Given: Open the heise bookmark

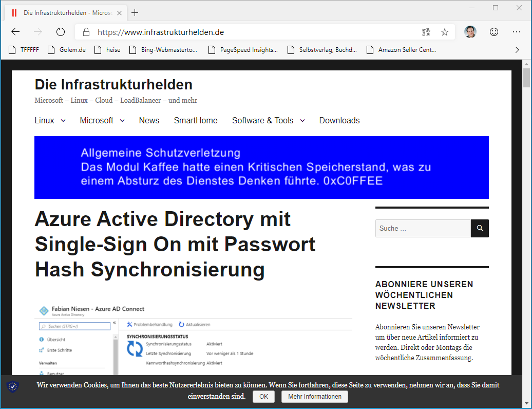Looking at the screenshot, I should pos(107,50).
